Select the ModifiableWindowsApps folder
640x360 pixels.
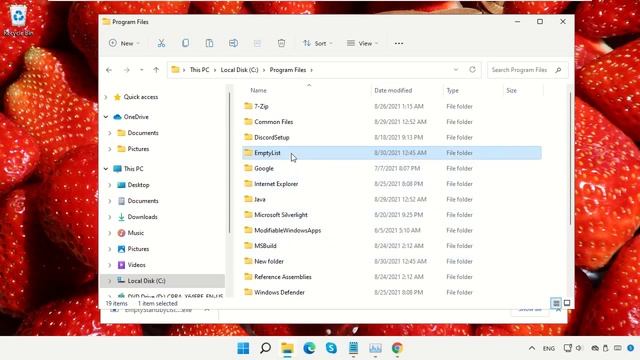pos(392,230)
